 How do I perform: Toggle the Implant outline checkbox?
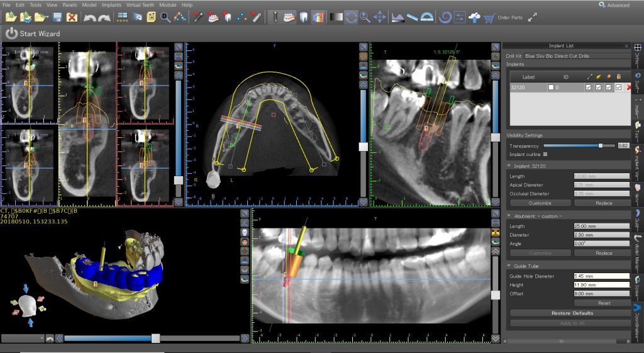pyautogui.click(x=545, y=154)
